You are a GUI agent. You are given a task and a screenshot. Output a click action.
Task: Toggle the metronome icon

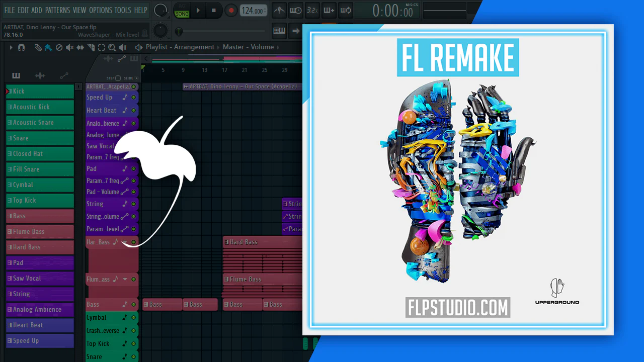pos(279,10)
